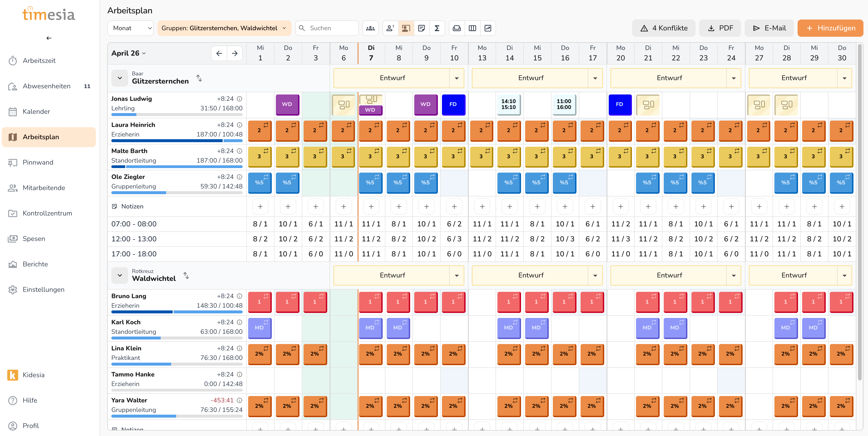Click the groups people icon in toolbar

370,28
